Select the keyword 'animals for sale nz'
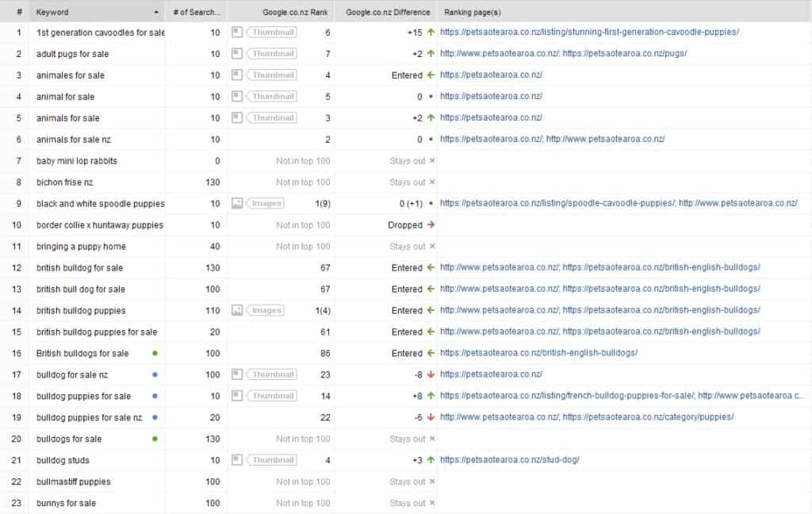Screen dimensions: 812x514 (74, 140)
